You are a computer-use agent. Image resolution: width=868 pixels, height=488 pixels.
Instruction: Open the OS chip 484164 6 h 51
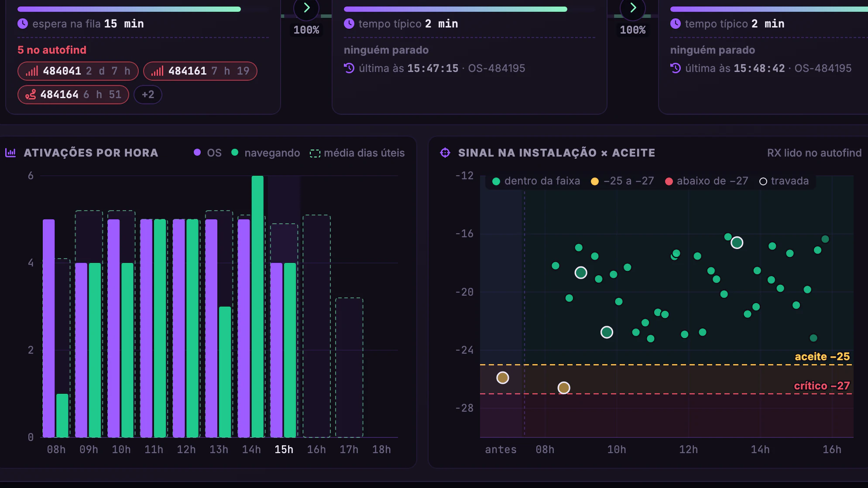click(73, 95)
